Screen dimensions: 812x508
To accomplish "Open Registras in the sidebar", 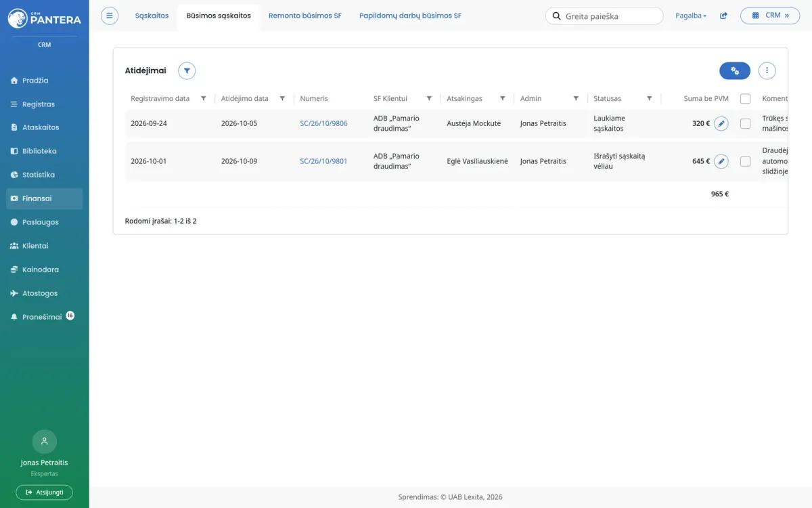I will pos(45,104).
